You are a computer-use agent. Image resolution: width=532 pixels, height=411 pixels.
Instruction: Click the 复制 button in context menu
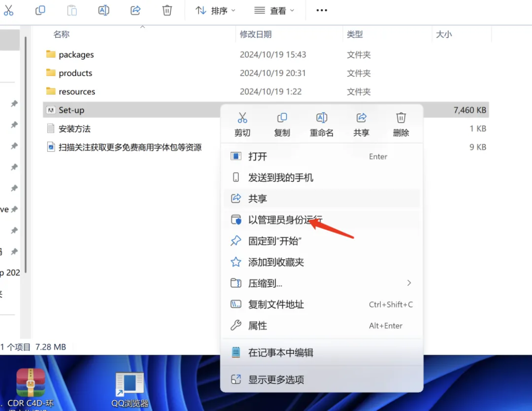(282, 125)
